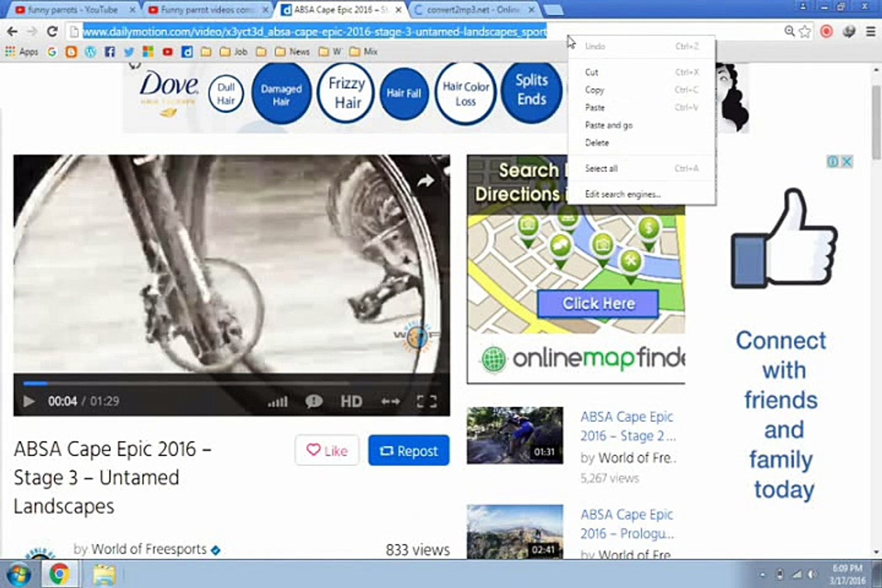
Task: Open the Dailymotion bookmark on the bookmarks bar
Action: click(x=188, y=52)
